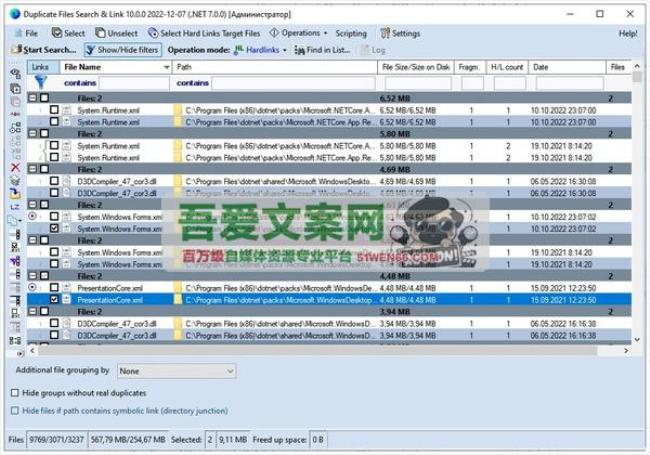This screenshot has height=455, width=650.
Task: Sort by the Date column header
Action: [x=567, y=67]
